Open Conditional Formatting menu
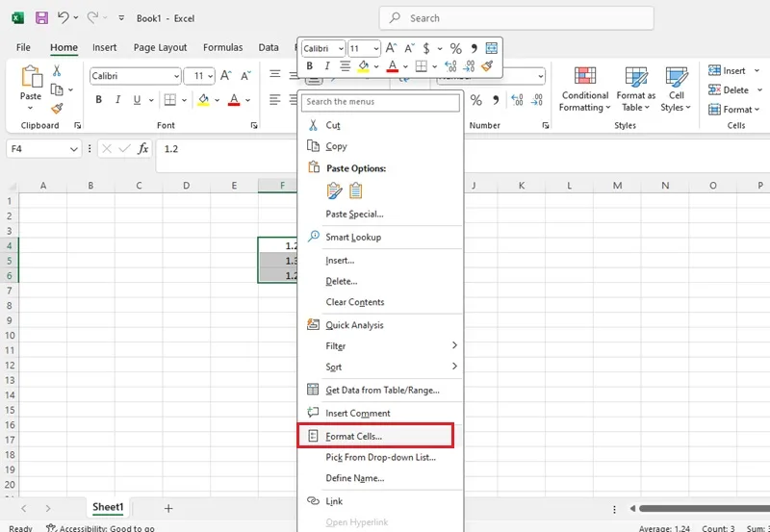The image size is (770, 532). click(585, 89)
